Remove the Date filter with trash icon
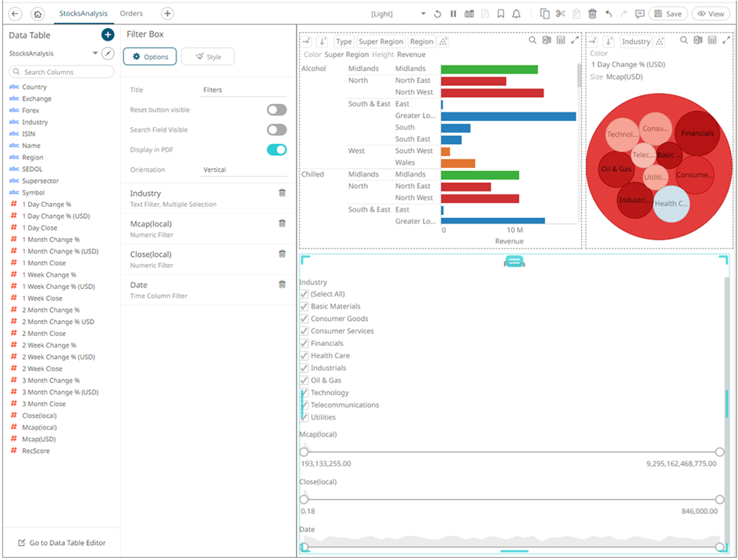738x560 pixels. point(282,285)
